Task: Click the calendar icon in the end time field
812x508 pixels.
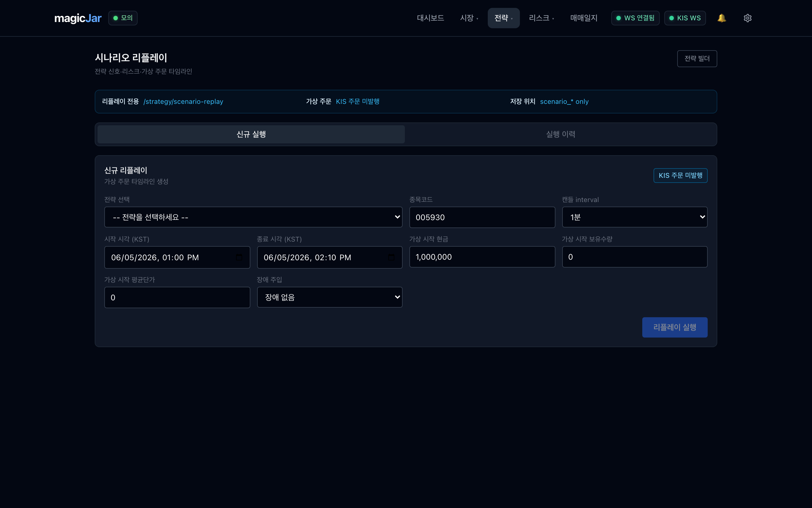Action: point(391,257)
